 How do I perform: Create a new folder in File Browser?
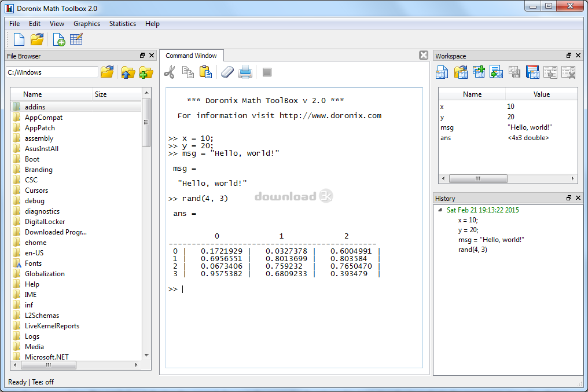pyautogui.click(x=146, y=72)
